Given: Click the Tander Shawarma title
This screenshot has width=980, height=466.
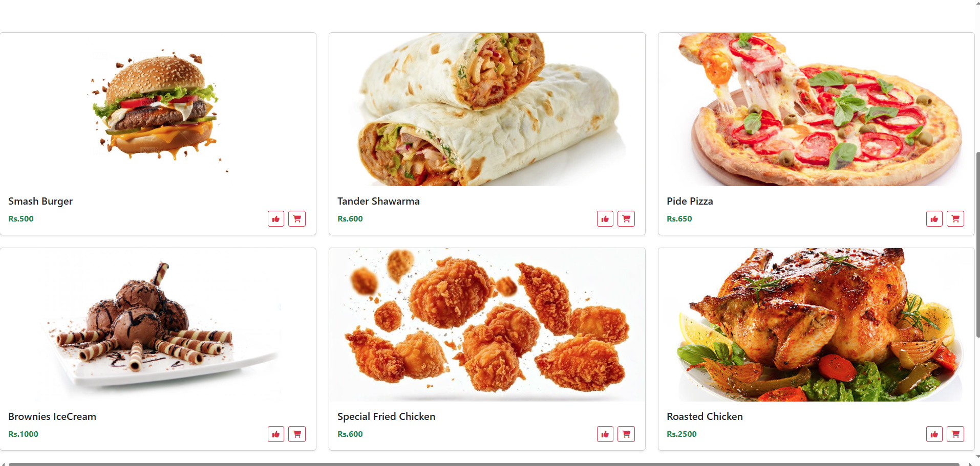Looking at the screenshot, I should click(378, 202).
